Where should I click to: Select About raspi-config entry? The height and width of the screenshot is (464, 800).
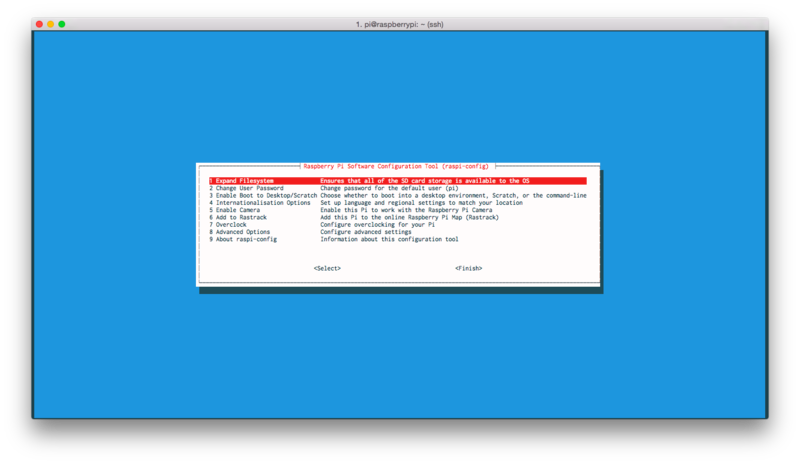point(243,239)
